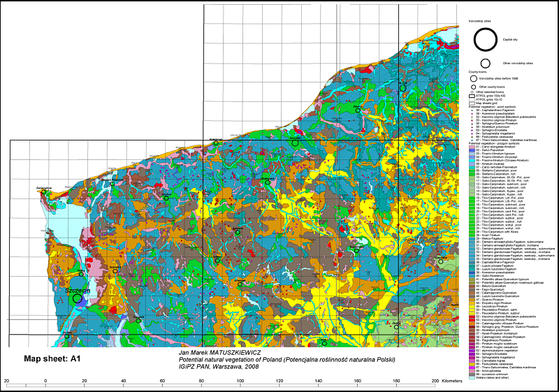
Task: Click point symbol for 63 Sphagno-Ericetalia
Action: 472,131
